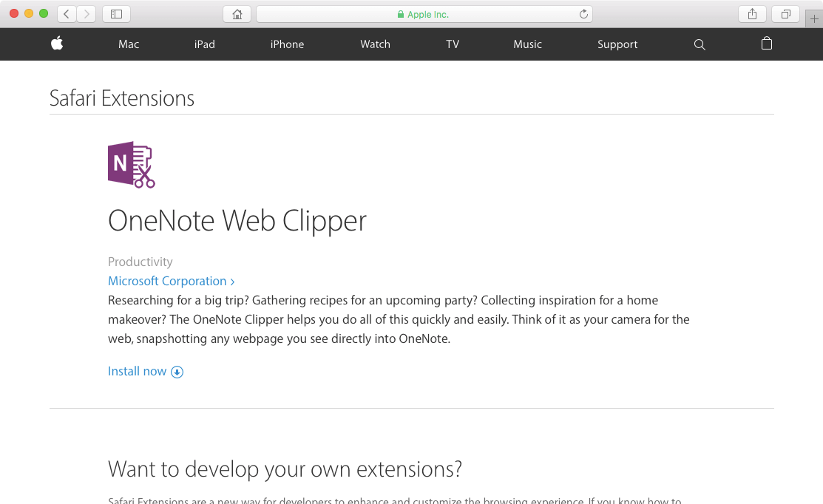Open the iPhone menu item
The width and height of the screenshot is (823, 504).
point(287,44)
